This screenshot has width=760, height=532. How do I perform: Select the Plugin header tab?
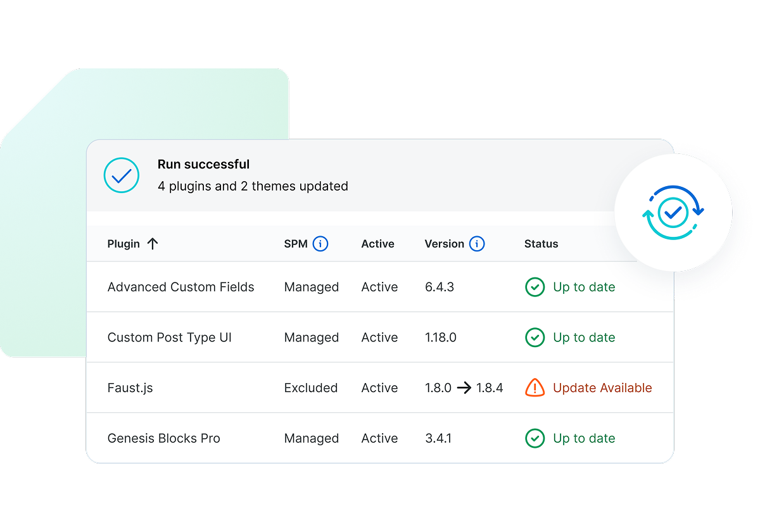click(122, 243)
